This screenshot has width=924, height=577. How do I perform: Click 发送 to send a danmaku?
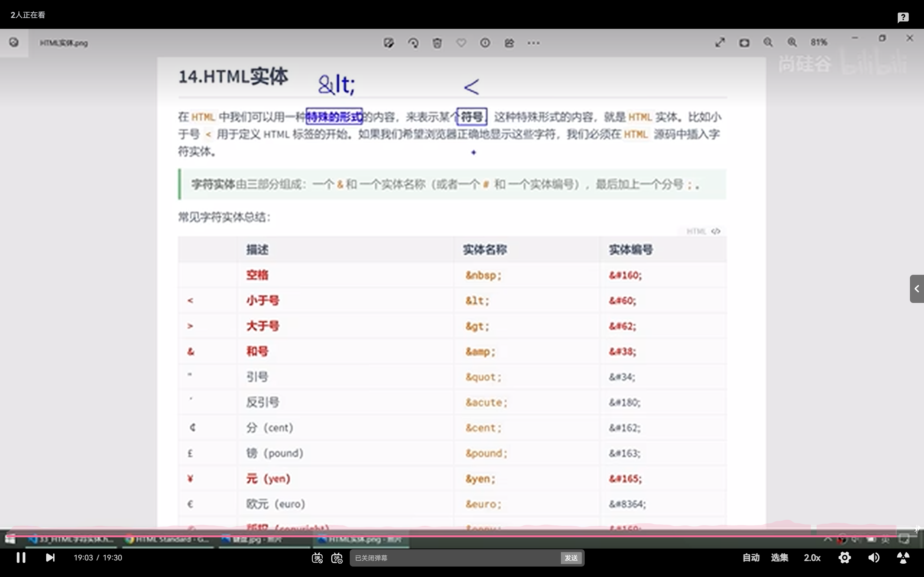click(571, 558)
